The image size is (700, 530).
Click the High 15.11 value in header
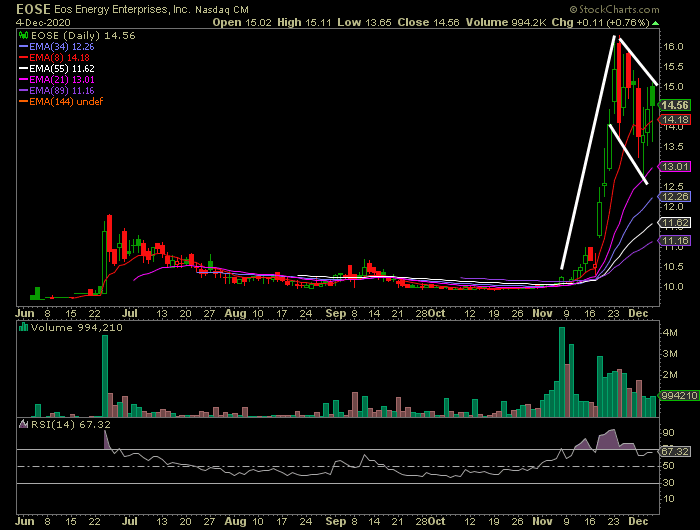[x=304, y=22]
